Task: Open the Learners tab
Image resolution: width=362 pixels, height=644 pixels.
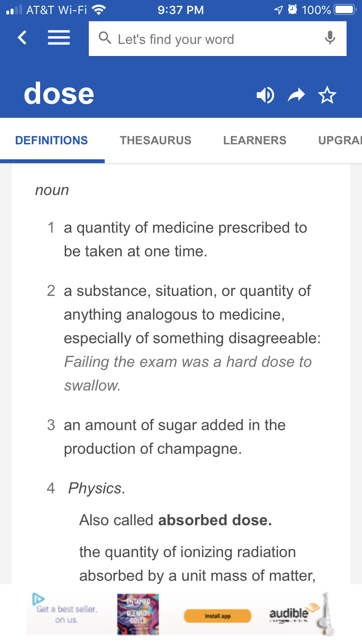Action: pyautogui.click(x=255, y=140)
